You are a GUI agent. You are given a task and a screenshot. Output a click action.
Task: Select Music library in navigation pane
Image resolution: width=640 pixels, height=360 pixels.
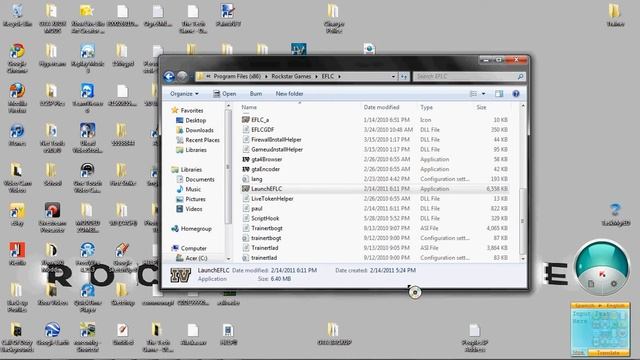point(188,189)
